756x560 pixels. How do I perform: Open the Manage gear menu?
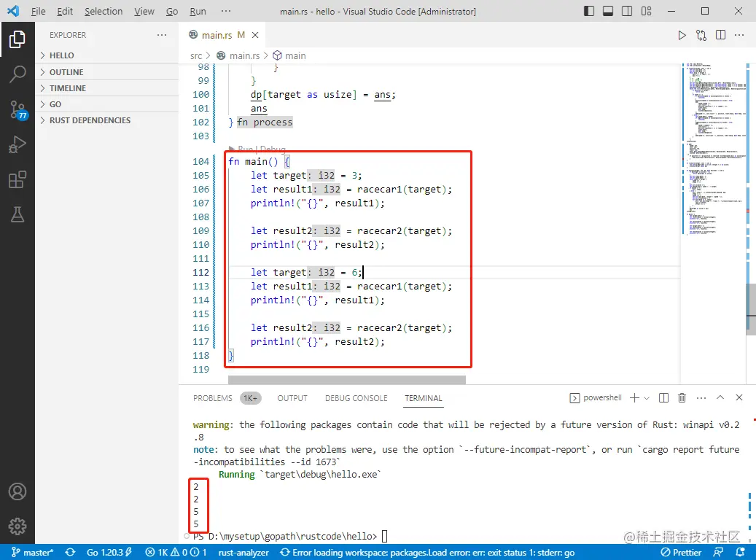17,526
